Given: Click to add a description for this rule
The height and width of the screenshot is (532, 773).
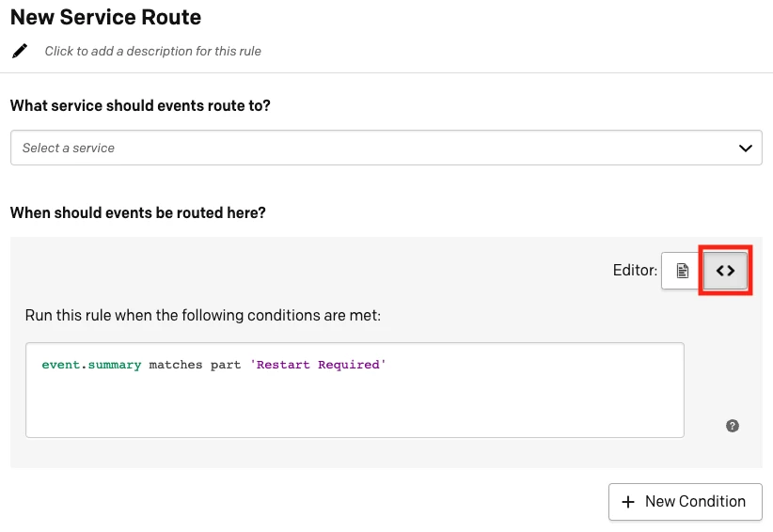Looking at the screenshot, I should pyautogui.click(x=153, y=52).
